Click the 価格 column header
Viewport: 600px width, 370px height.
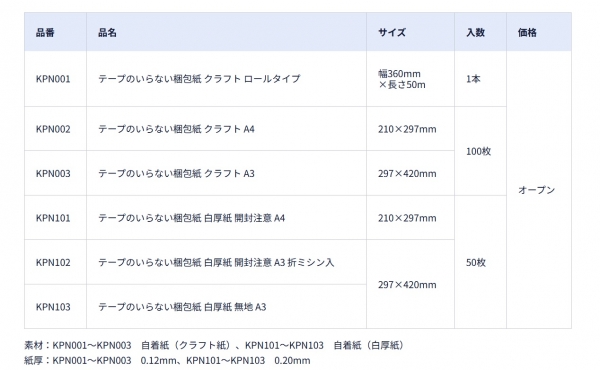(x=527, y=33)
